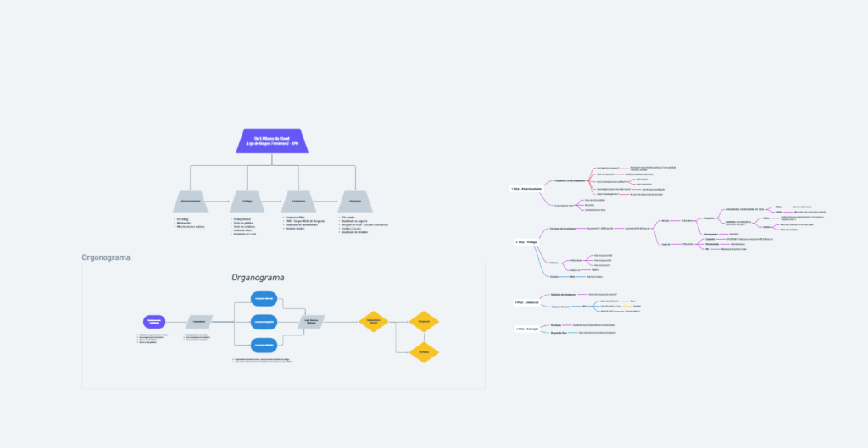Select the upper-right yellow diamond node
The image size is (868, 448).
[424, 322]
